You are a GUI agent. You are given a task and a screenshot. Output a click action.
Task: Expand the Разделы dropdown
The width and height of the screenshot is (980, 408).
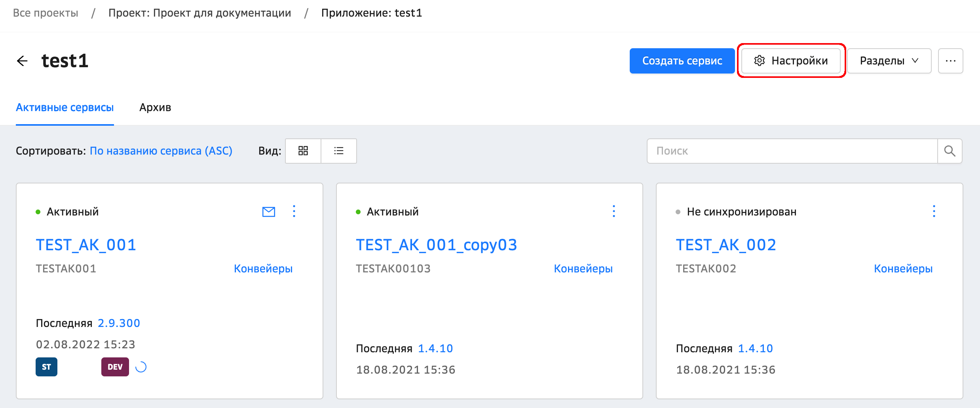click(889, 61)
